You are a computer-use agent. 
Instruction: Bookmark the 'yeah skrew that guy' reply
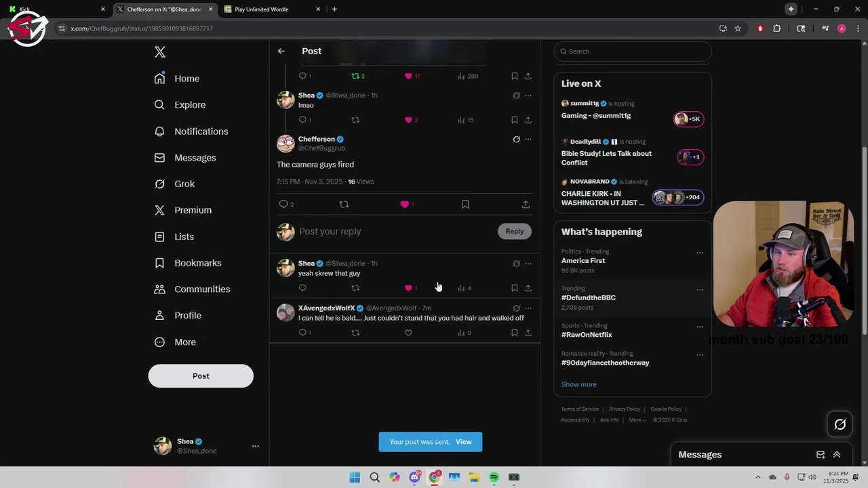coord(515,288)
